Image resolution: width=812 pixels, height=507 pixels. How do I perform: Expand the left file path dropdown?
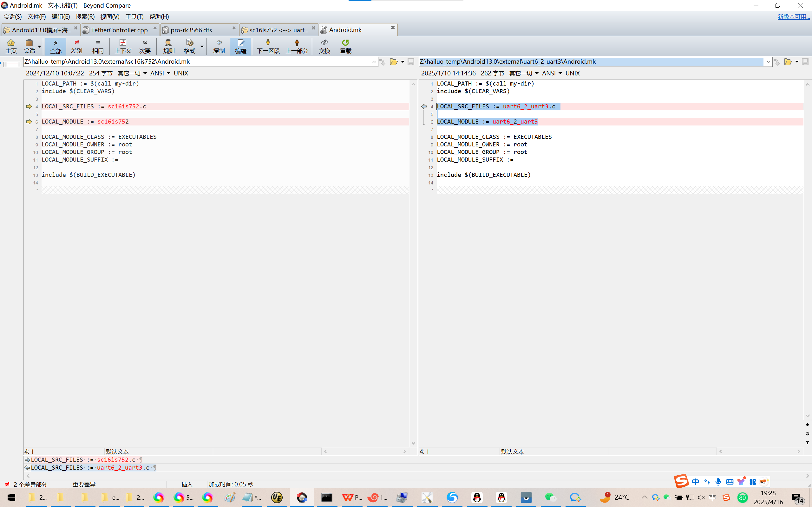pyautogui.click(x=374, y=62)
